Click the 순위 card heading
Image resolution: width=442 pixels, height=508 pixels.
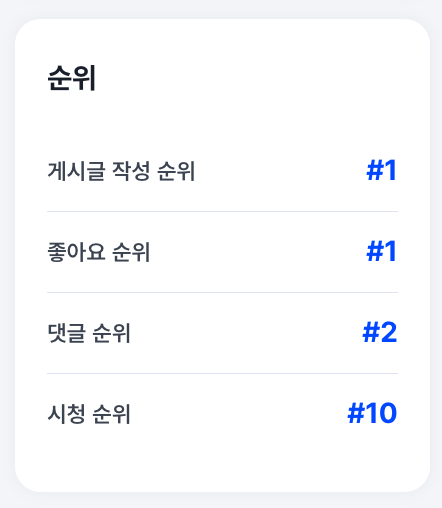coord(72,78)
